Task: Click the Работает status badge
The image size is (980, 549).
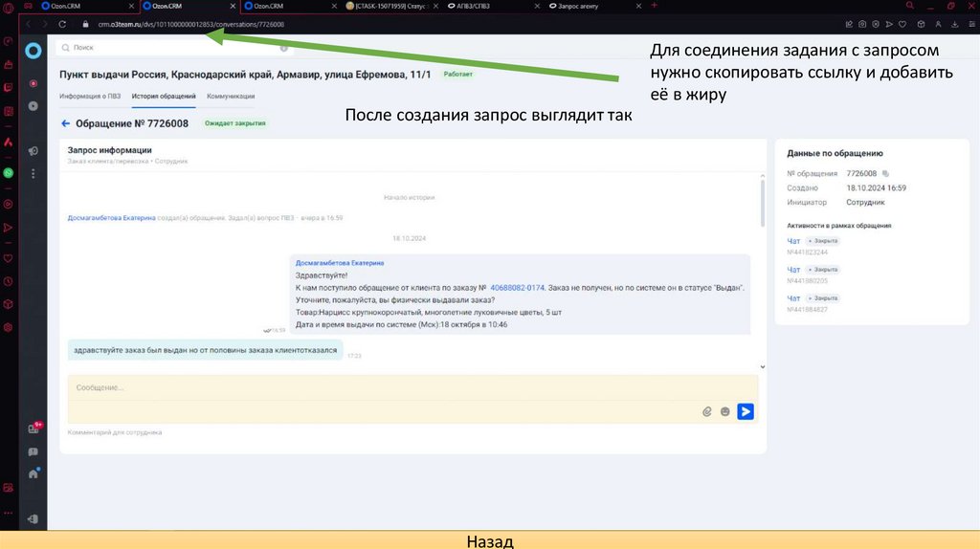Action: (x=458, y=74)
